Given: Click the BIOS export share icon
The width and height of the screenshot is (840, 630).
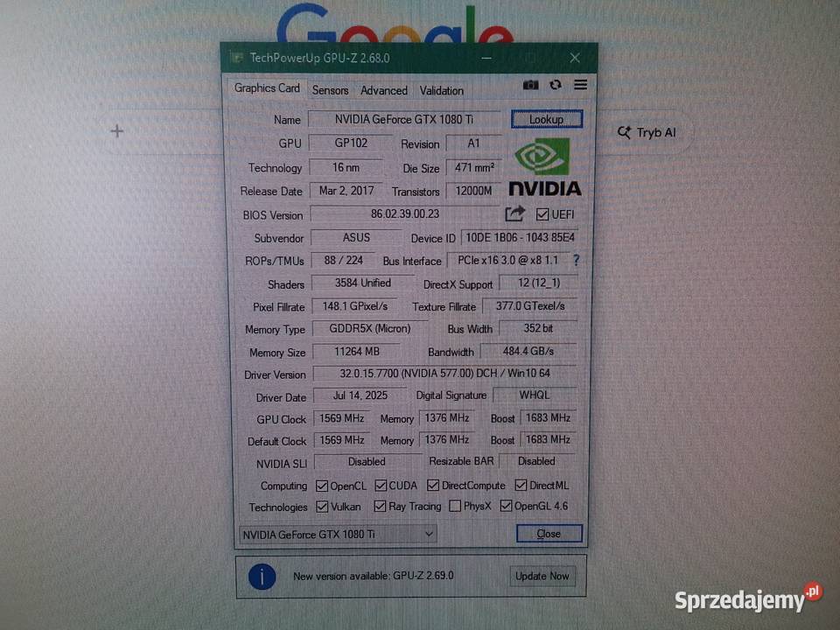Looking at the screenshot, I should (x=514, y=214).
